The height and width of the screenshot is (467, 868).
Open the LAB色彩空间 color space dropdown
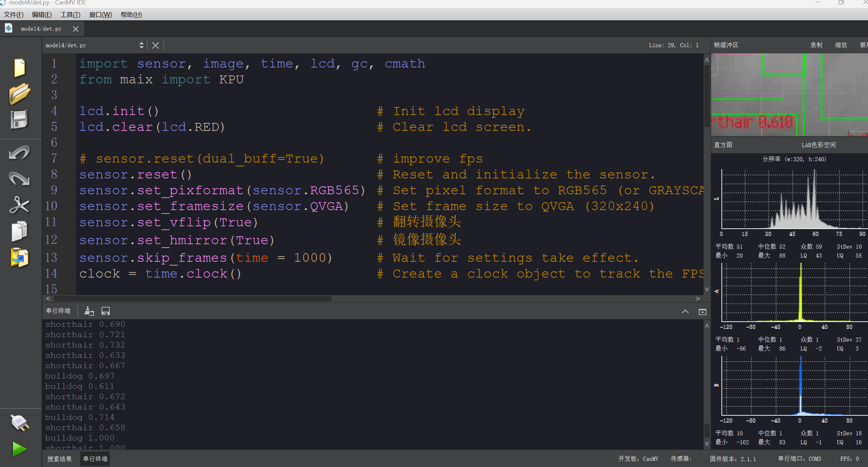(x=818, y=145)
